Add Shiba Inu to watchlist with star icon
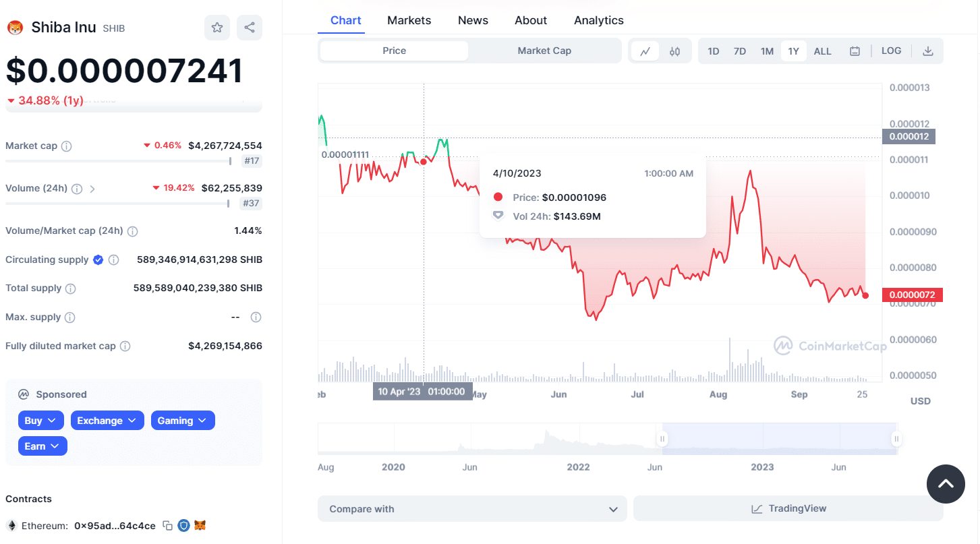This screenshot has height=544, width=980. [217, 28]
